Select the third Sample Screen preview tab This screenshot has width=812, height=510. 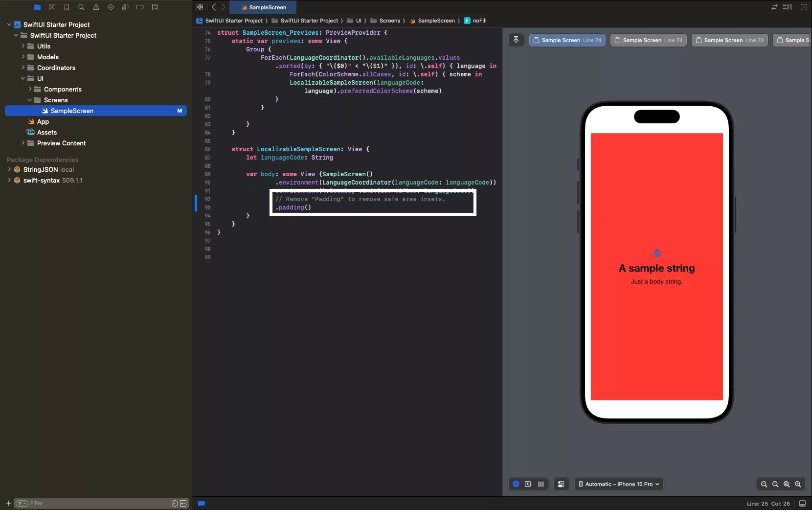tap(730, 40)
